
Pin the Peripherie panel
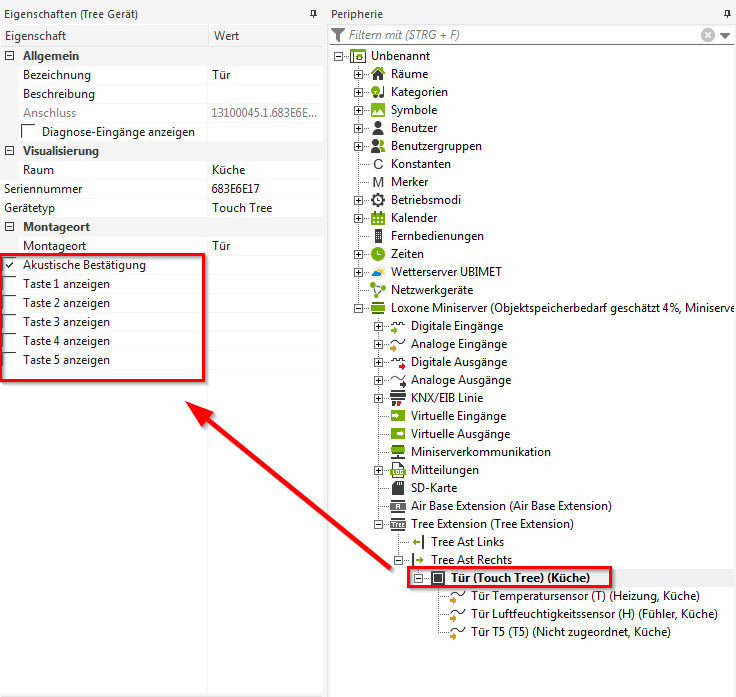tap(727, 14)
